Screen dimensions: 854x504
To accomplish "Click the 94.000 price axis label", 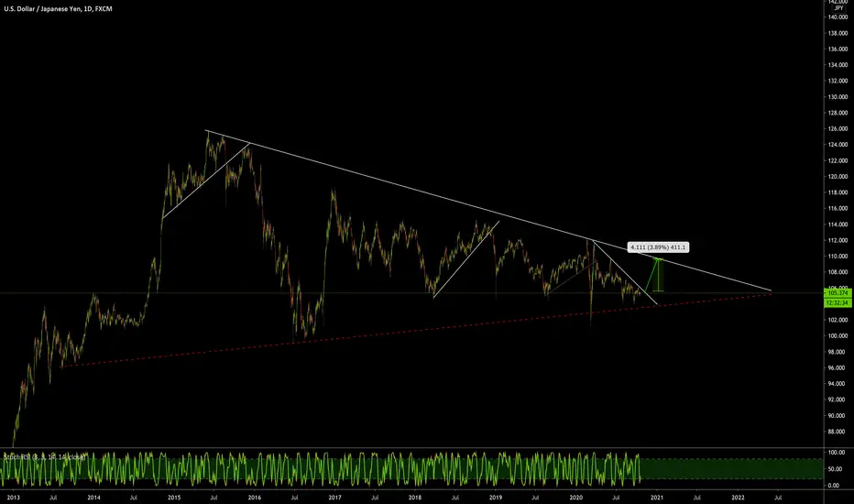I will click(838, 384).
